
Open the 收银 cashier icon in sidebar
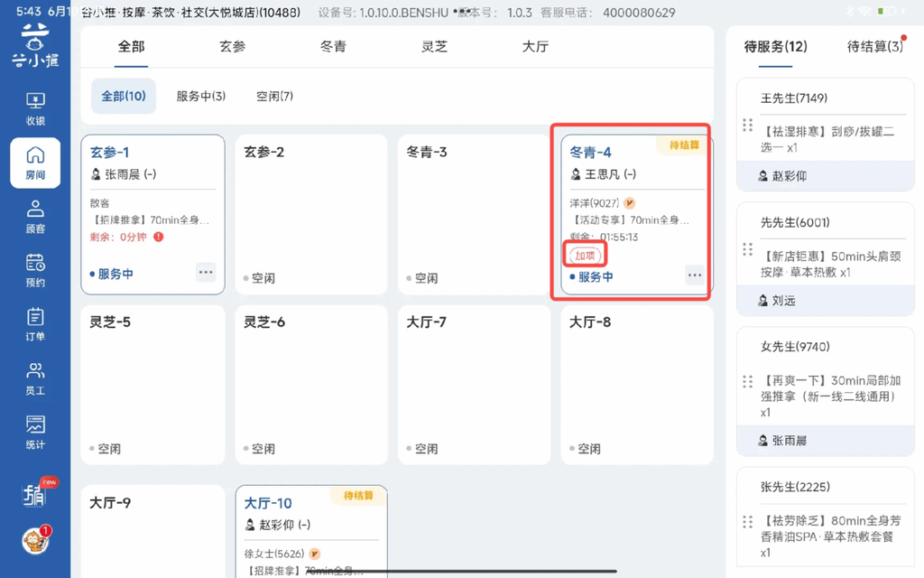[35, 109]
